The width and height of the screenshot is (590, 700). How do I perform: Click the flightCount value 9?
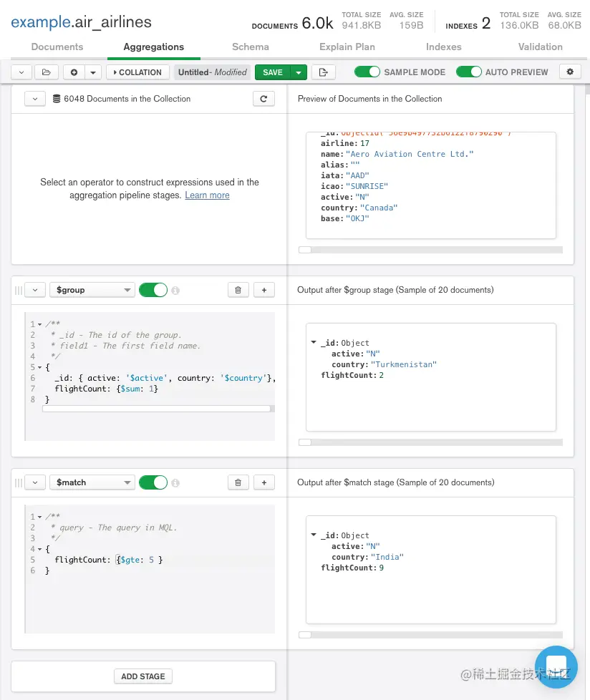(x=382, y=568)
